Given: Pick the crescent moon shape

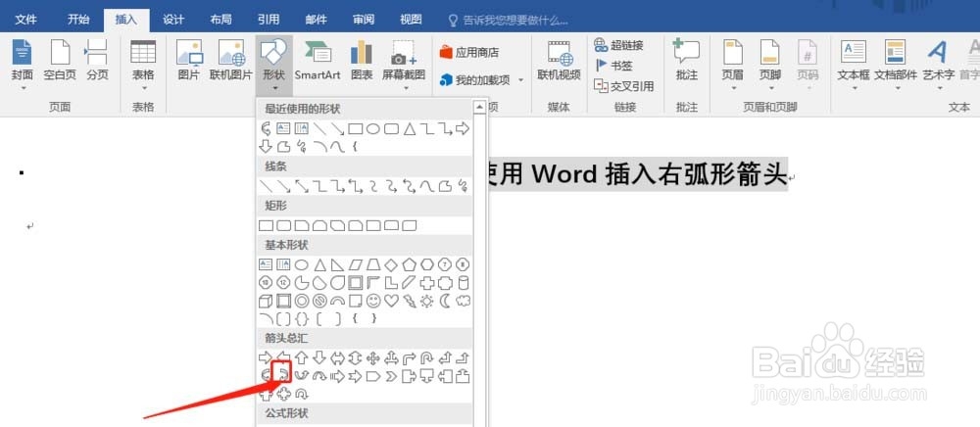Looking at the screenshot, I should (x=445, y=301).
